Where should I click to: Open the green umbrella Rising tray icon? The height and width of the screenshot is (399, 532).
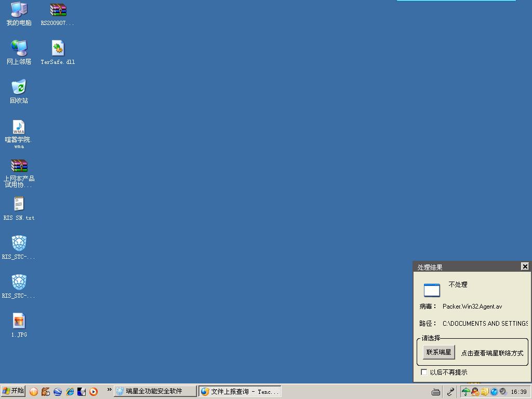[466, 392]
